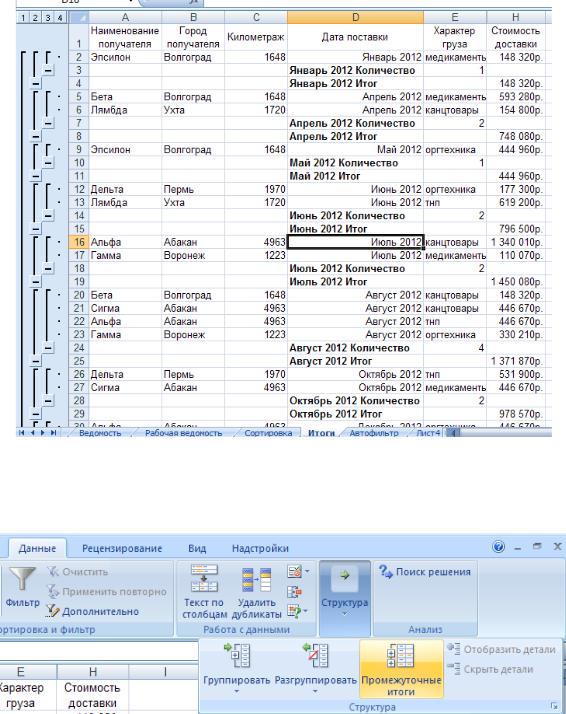This screenshot has height=714, width=566.
Task: Click the Группировать icon
Action: 237,656
